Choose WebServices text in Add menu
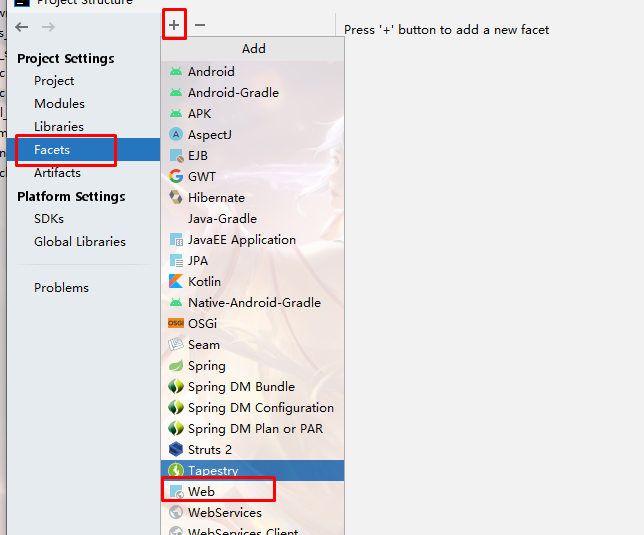Viewport: 644px width, 535px height. click(x=225, y=512)
